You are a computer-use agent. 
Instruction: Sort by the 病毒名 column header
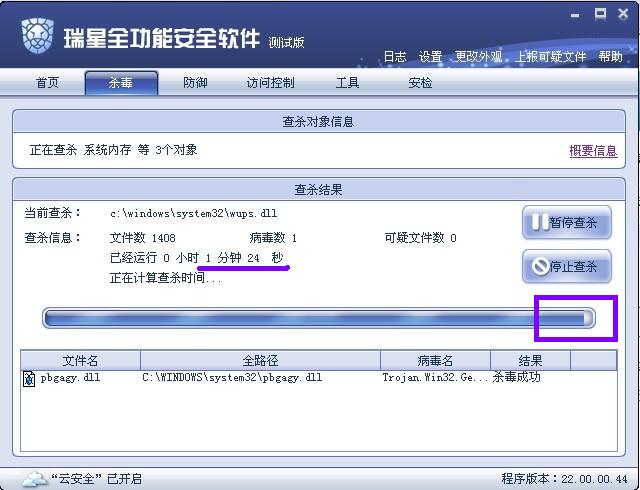[x=435, y=360]
